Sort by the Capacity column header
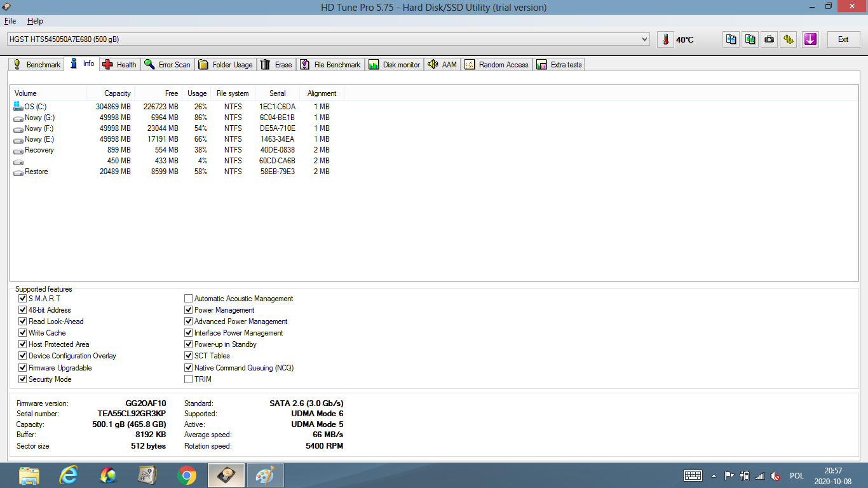 click(x=111, y=93)
